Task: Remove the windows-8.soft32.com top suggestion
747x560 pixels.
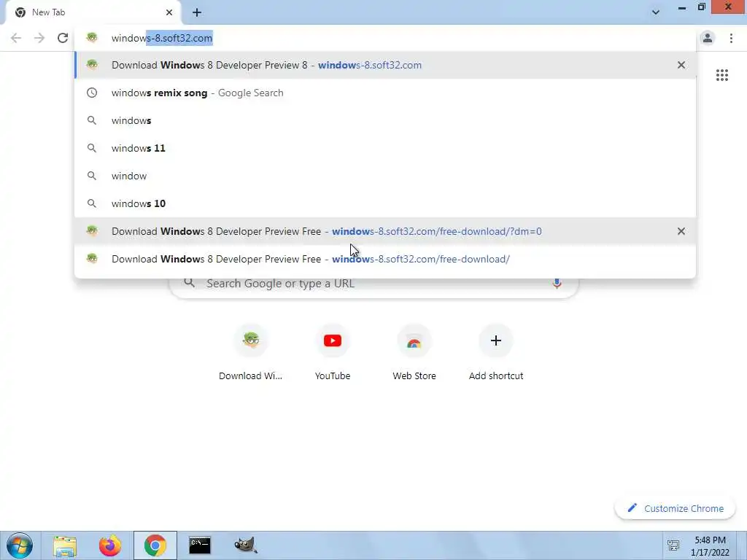Action: (x=681, y=65)
